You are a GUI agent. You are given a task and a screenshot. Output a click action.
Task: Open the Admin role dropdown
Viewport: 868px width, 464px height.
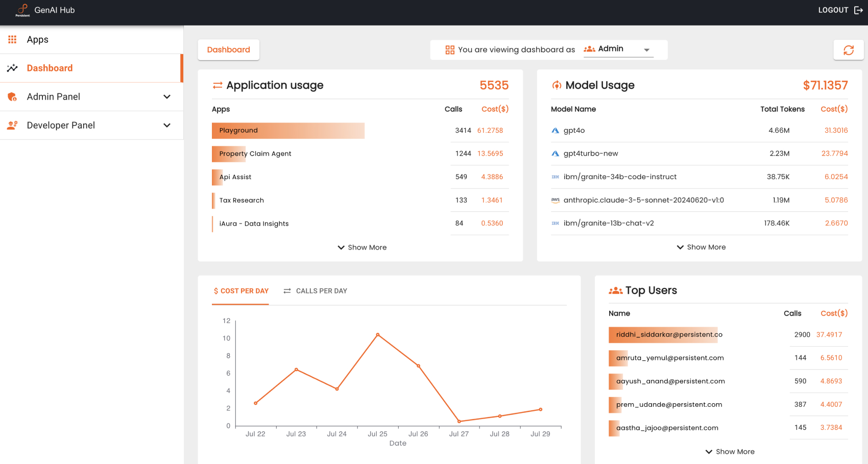[x=646, y=50]
